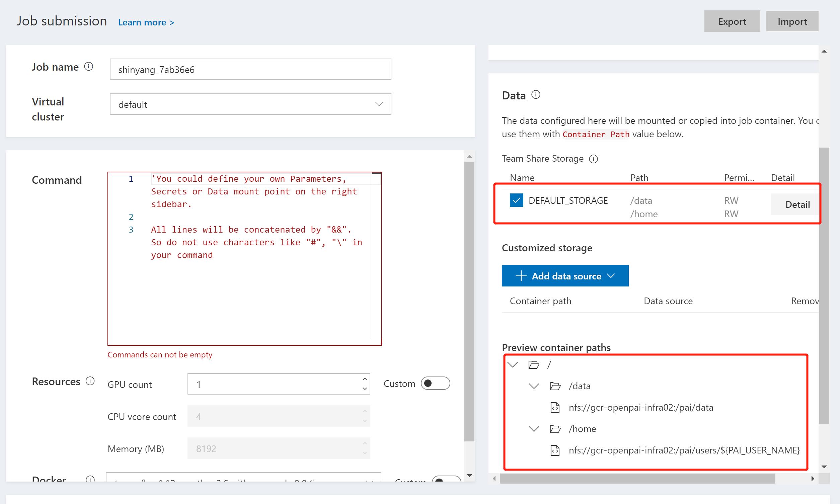Viewport: 840px width, 504px height.
Task: Uncheck the DEFAULT_STORAGE checkbox
Action: tap(516, 200)
